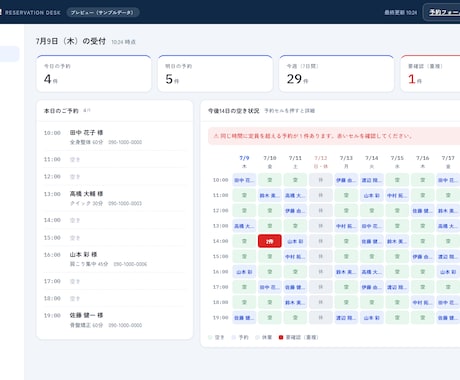This screenshot has width=460, height=380.
Task: Click the vacant 空 cell on 7/9 11:00
Action: 244,195
